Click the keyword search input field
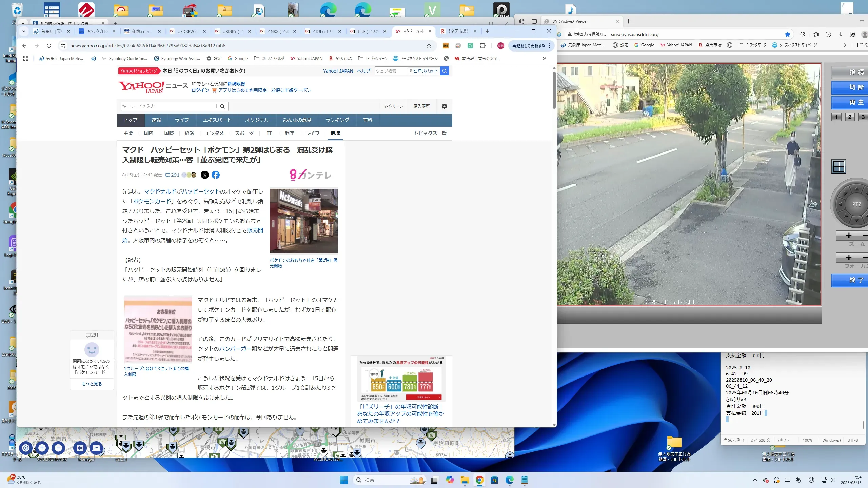Screen dimensions: 868x488 (169, 106)
